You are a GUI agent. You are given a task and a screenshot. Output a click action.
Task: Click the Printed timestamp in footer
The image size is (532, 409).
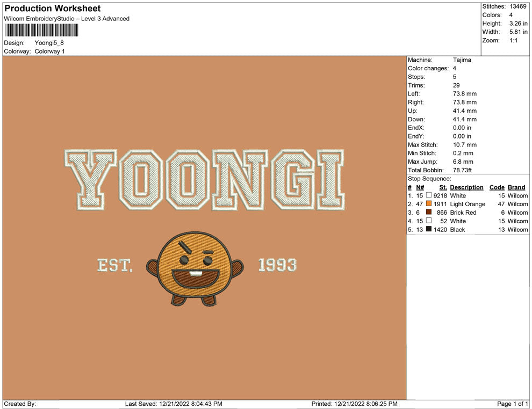[354, 404]
